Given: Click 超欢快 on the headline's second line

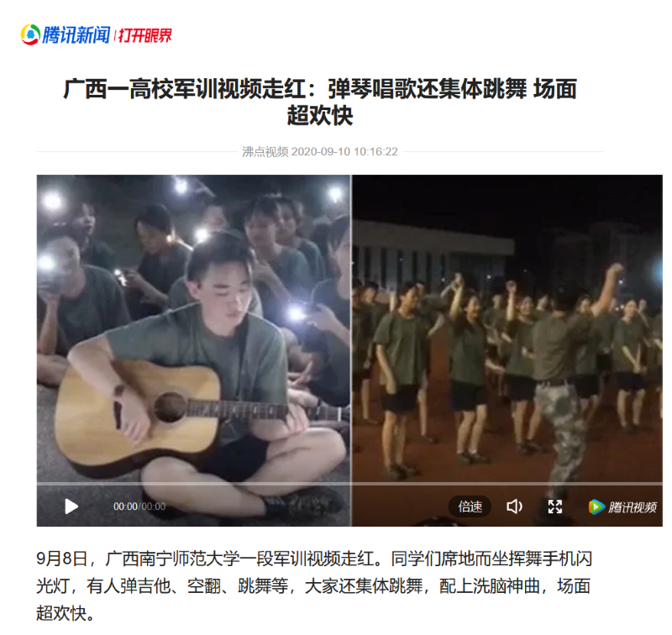Looking at the screenshot, I should tap(320, 116).
